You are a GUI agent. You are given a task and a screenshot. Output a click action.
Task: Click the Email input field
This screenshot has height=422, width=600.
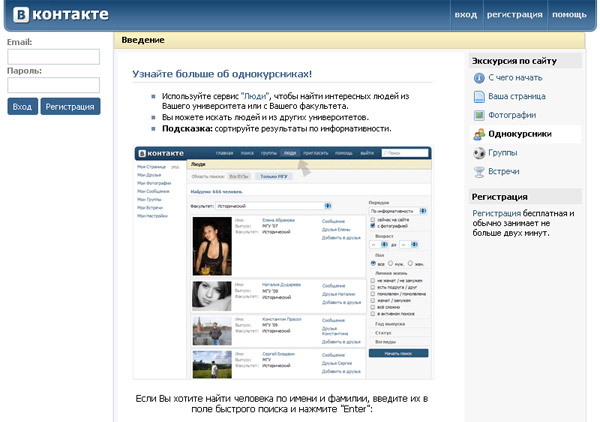54,57
